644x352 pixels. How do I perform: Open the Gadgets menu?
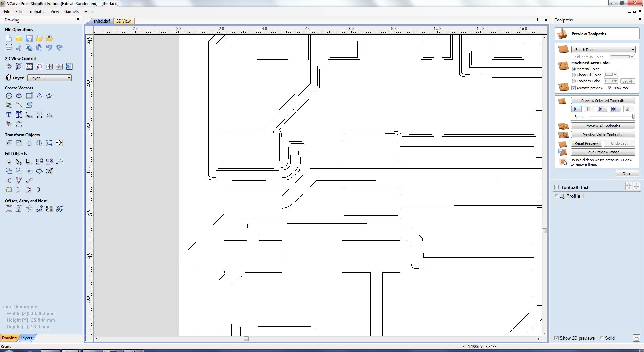[x=71, y=12]
